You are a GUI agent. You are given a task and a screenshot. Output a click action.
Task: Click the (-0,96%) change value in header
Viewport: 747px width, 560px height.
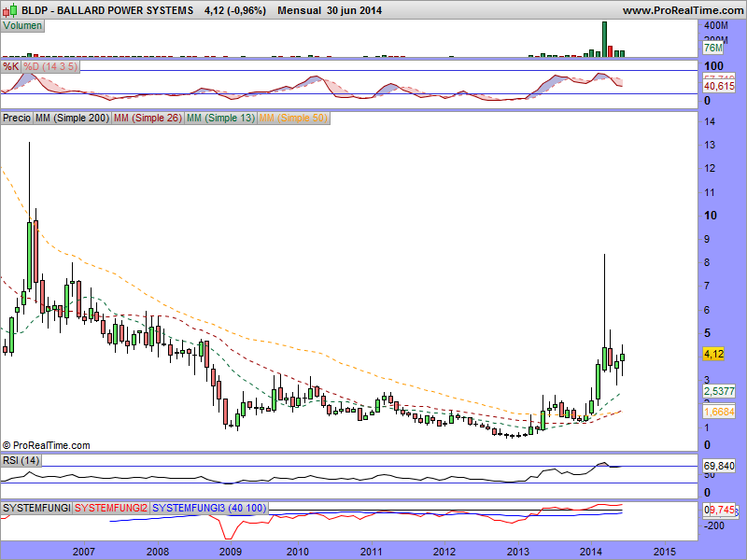click(247, 10)
